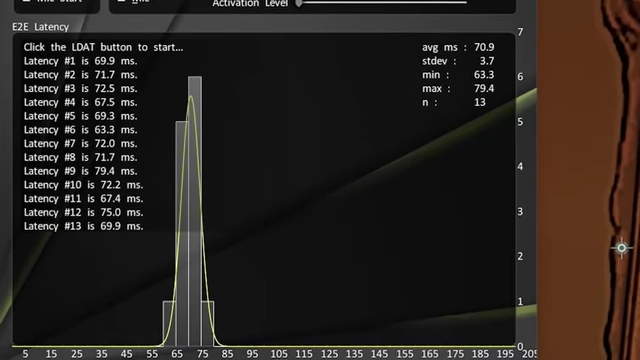The height and width of the screenshot is (360, 640).
Task: Click the game crosshair beside the latency panel
Action: coord(621,248)
